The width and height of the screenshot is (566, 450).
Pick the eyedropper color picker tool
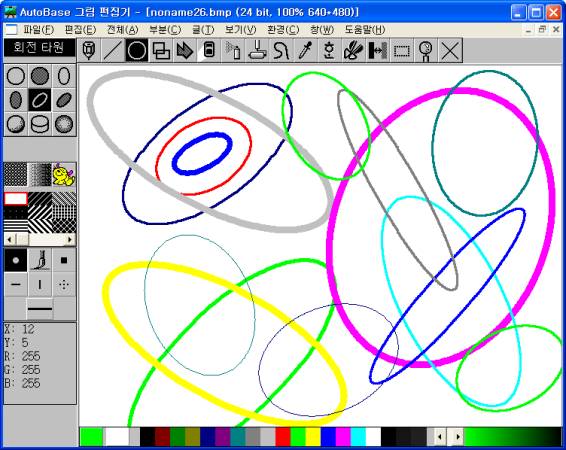coord(305,50)
